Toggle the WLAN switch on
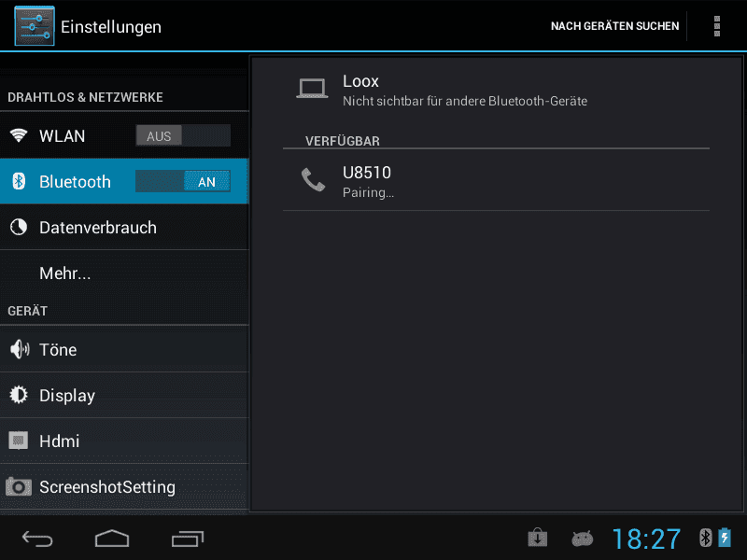This screenshot has height=560, width=747. pos(183,135)
